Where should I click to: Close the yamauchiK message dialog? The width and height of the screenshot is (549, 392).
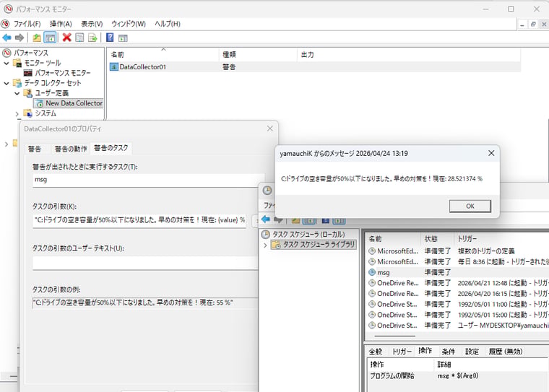tap(491, 153)
